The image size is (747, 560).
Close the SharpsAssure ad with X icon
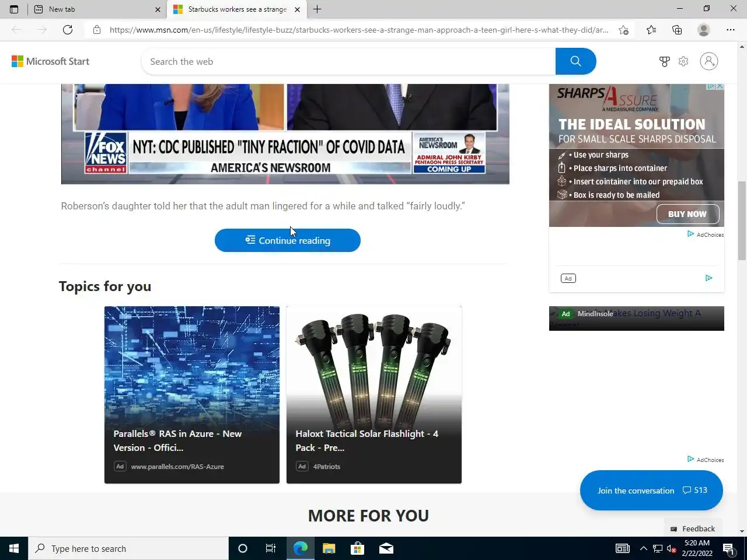(720, 86)
